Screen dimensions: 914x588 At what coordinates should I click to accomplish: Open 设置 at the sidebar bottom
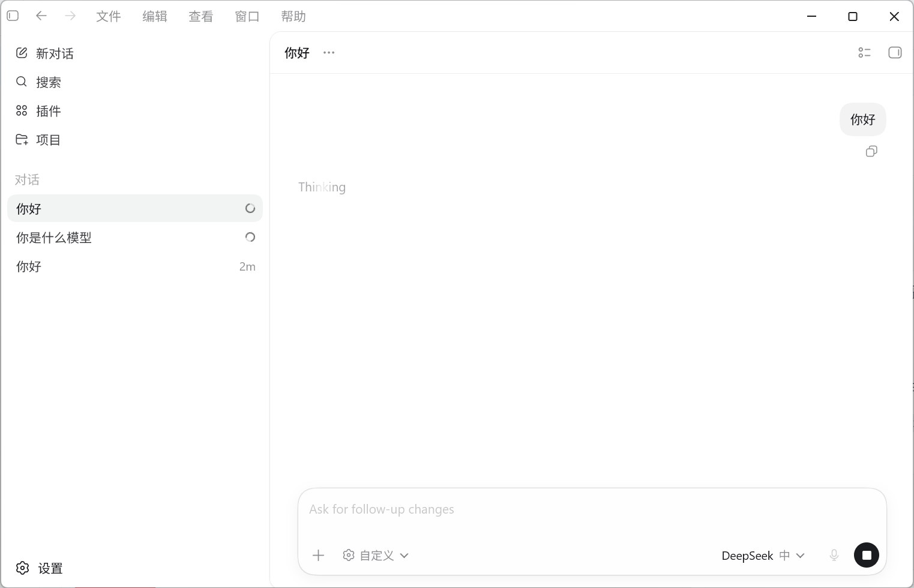40,568
